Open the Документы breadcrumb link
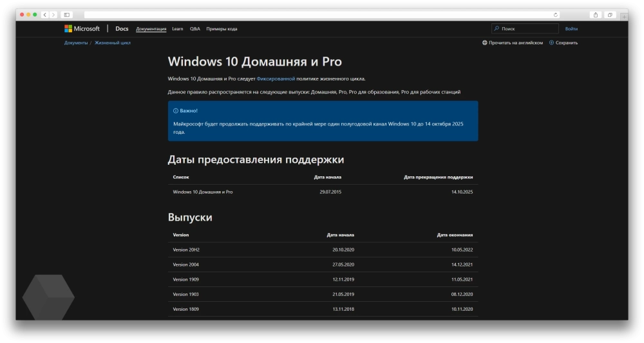 point(75,43)
